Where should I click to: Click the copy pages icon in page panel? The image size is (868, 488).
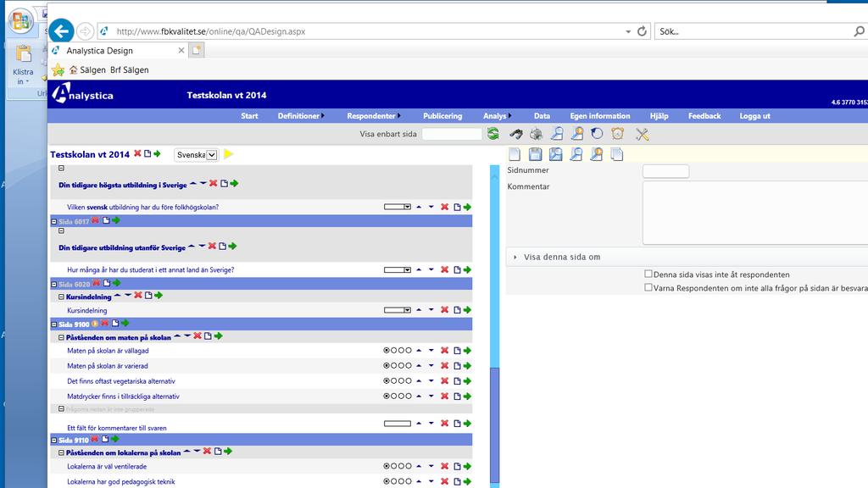click(x=617, y=154)
